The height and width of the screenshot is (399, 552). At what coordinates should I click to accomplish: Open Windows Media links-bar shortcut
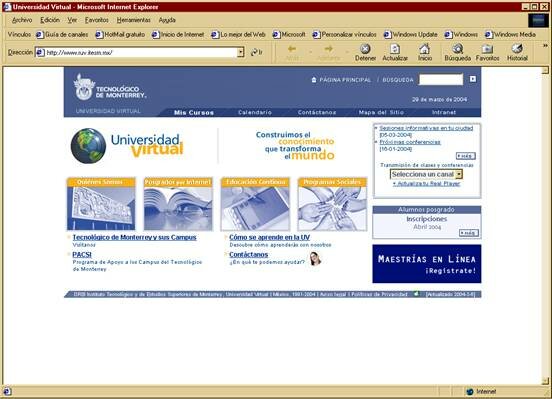pyautogui.click(x=510, y=35)
